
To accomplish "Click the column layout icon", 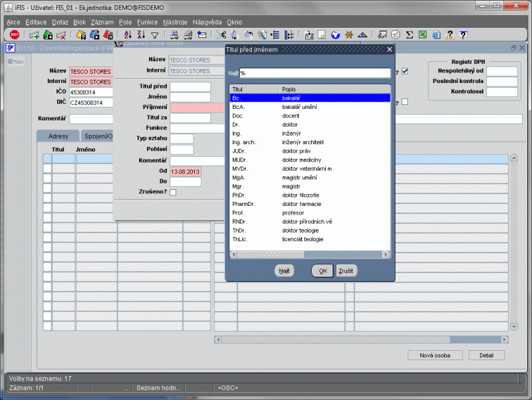I will pyautogui.click(x=289, y=35).
